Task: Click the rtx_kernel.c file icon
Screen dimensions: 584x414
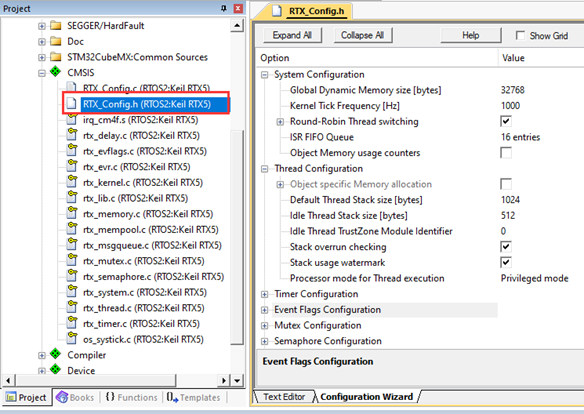Action: click(72, 182)
